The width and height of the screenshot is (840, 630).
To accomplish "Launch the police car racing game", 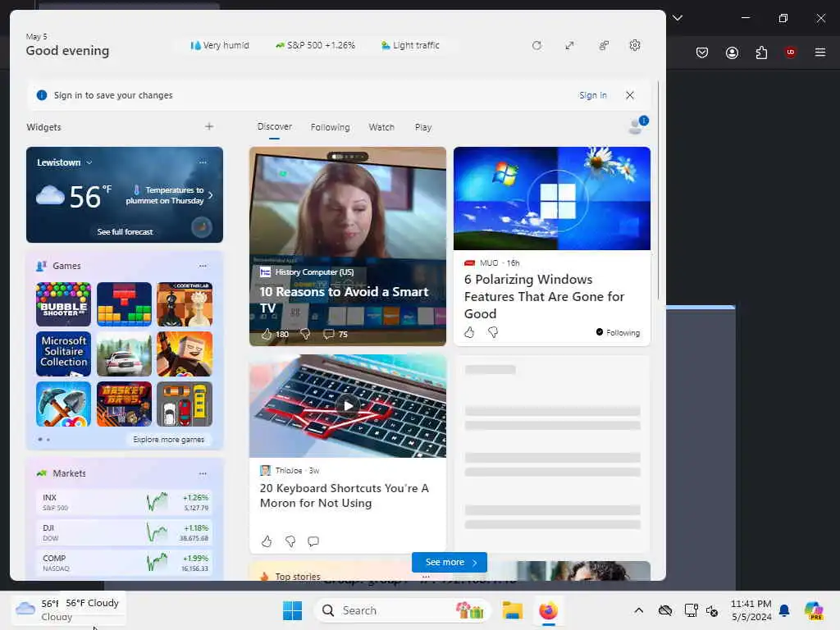I will pyautogui.click(x=125, y=354).
